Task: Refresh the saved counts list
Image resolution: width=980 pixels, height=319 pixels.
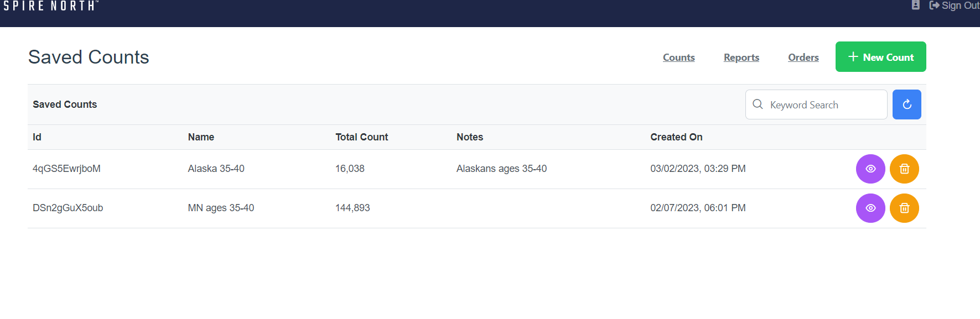Action: pyautogui.click(x=906, y=104)
